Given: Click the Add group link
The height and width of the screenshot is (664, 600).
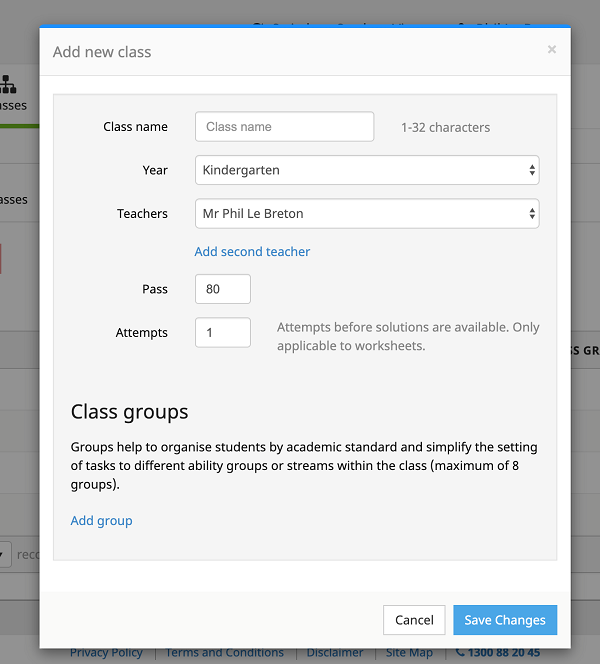Looking at the screenshot, I should click(x=101, y=521).
